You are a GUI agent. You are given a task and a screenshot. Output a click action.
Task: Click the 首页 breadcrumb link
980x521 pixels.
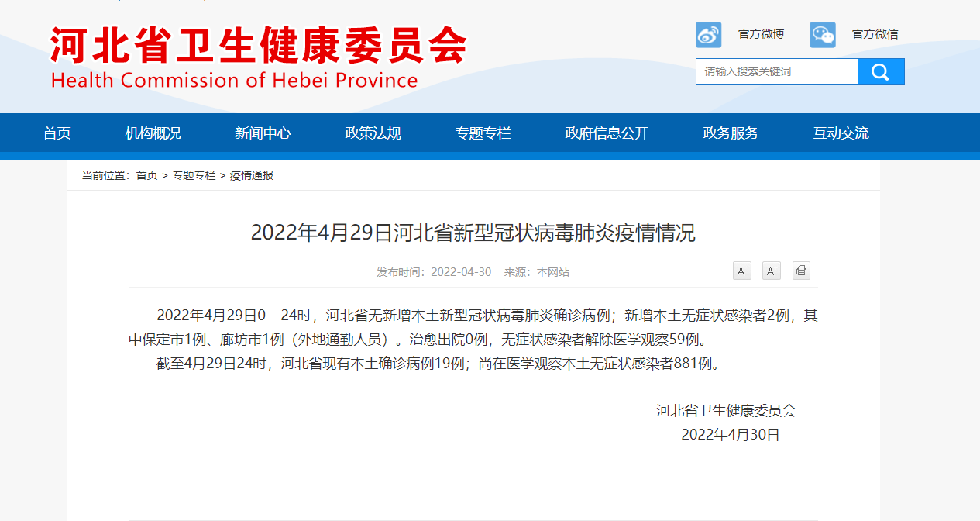[146, 176]
